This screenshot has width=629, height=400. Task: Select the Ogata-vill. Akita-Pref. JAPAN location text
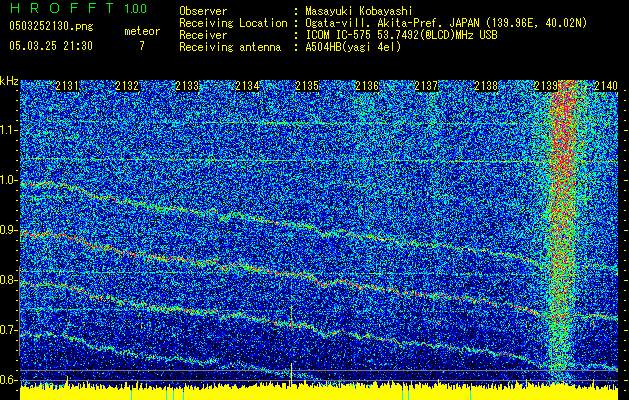pos(446,23)
